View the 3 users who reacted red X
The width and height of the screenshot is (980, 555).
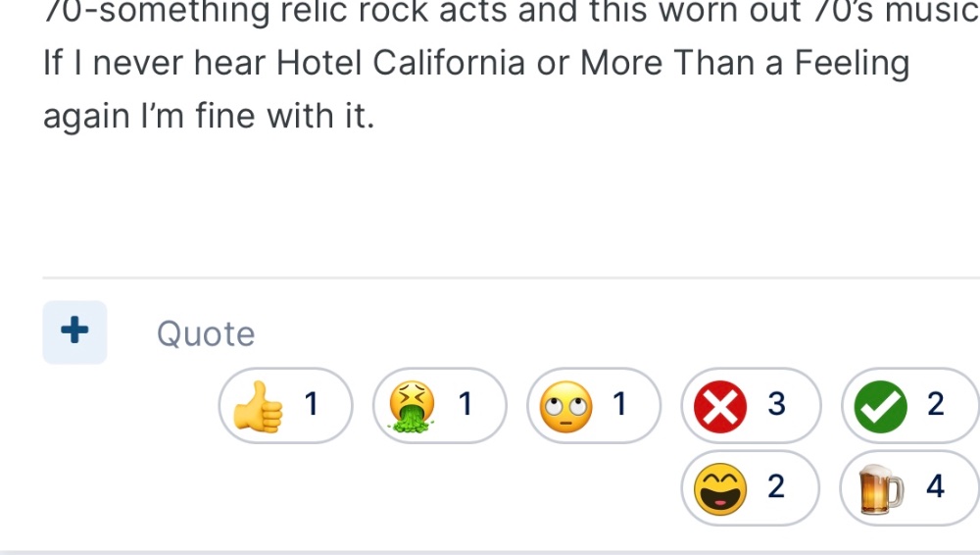(776, 404)
